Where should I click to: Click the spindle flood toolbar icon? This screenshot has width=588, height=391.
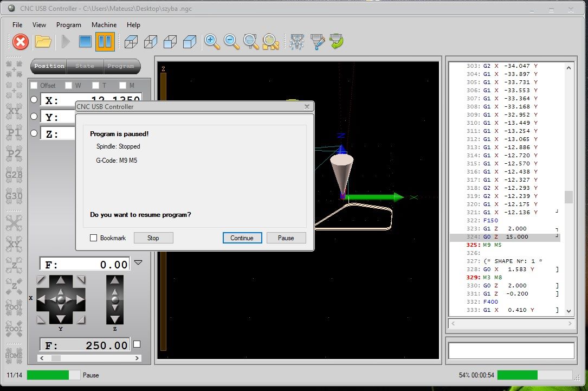click(317, 42)
